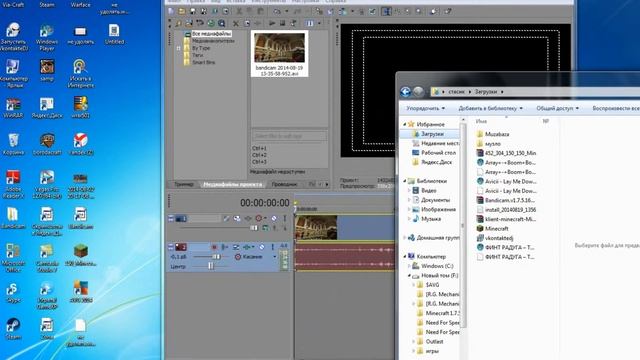This screenshot has width=640, height=360.
Task: Select WinRAR desktop icon
Action: [x=13, y=107]
